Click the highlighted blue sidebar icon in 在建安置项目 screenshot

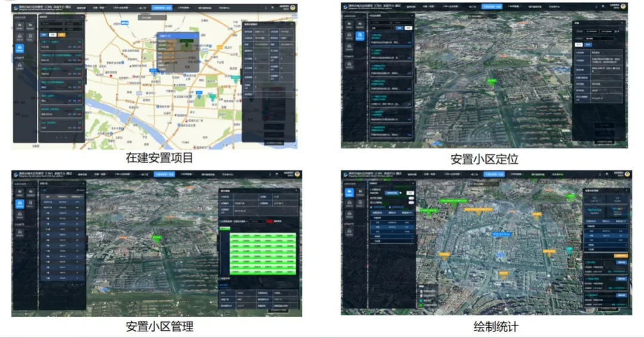(x=20, y=47)
